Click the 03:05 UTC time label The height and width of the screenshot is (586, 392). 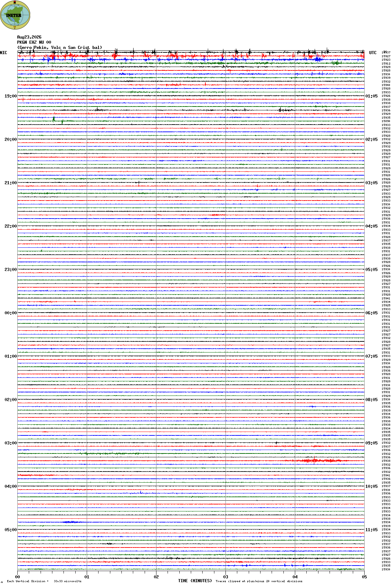tap(372, 183)
